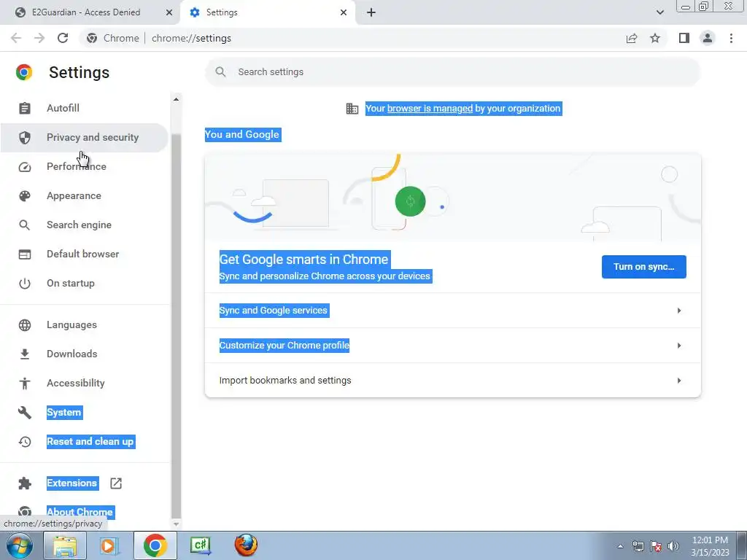Click the taskbar clock showing 12:01 PM
747x560 pixels.
pyautogui.click(x=710, y=546)
